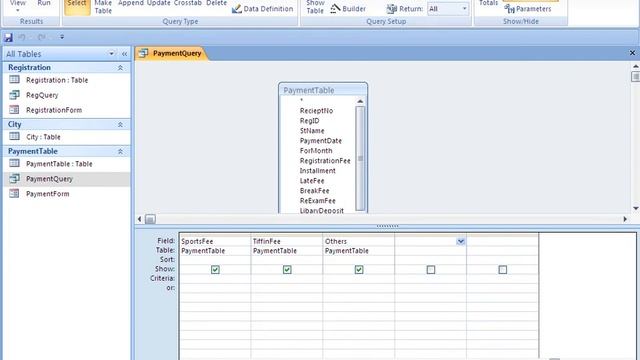Click the PaymentTable field list title bar
The width and height of the screenshot is (640, 360).
click(x=323, y=90)
